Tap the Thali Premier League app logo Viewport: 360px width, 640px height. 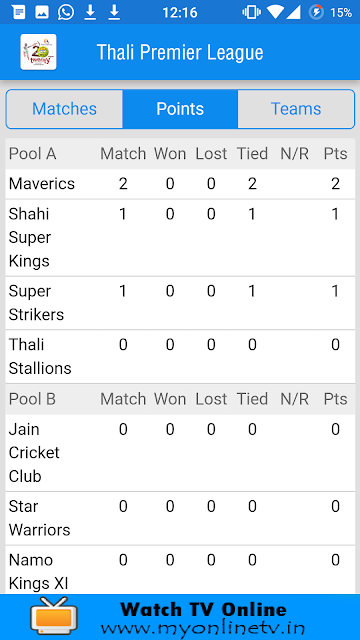(x=38, y=52)
